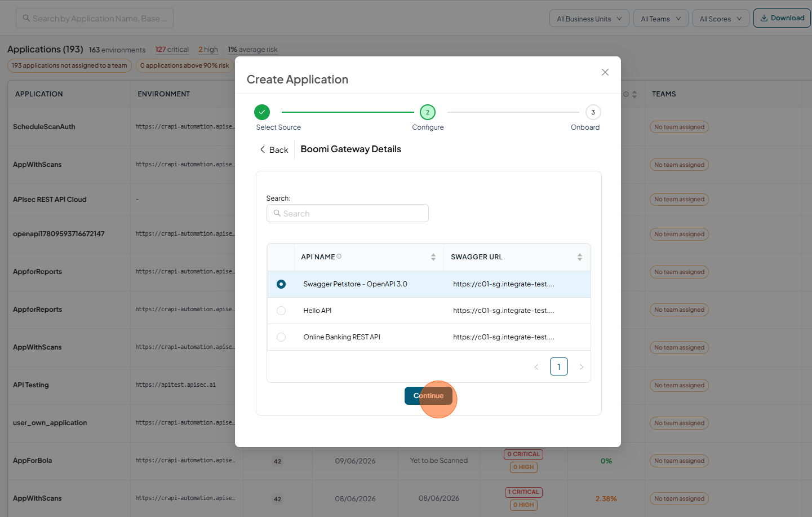Click the 2.38% risk score value
Image resolution: width=812 pixels, height=517 pixels.
606,499
